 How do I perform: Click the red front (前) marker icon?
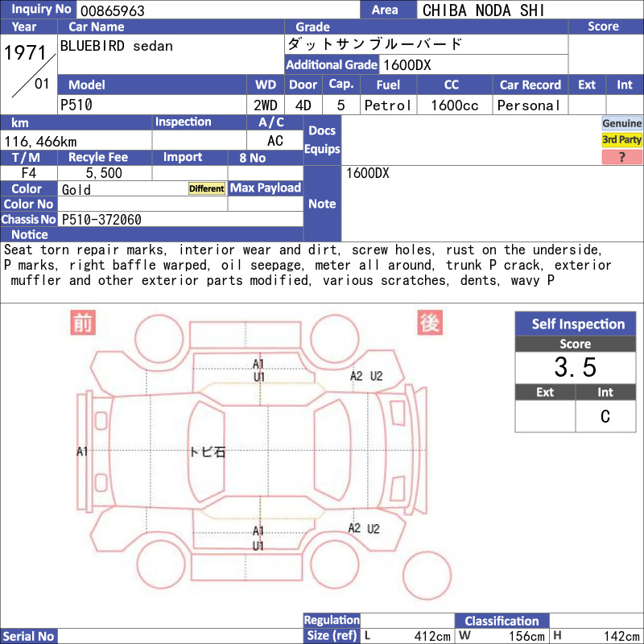[83, 323]
